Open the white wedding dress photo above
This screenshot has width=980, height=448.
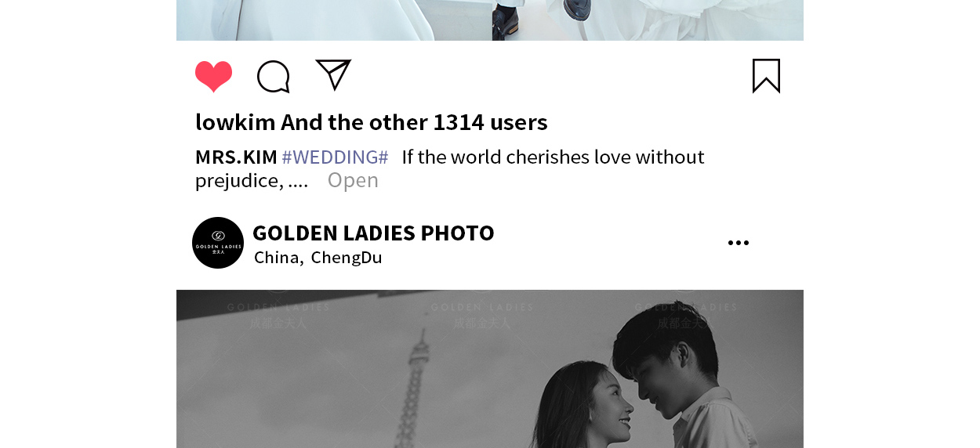[x=490, y=20]
